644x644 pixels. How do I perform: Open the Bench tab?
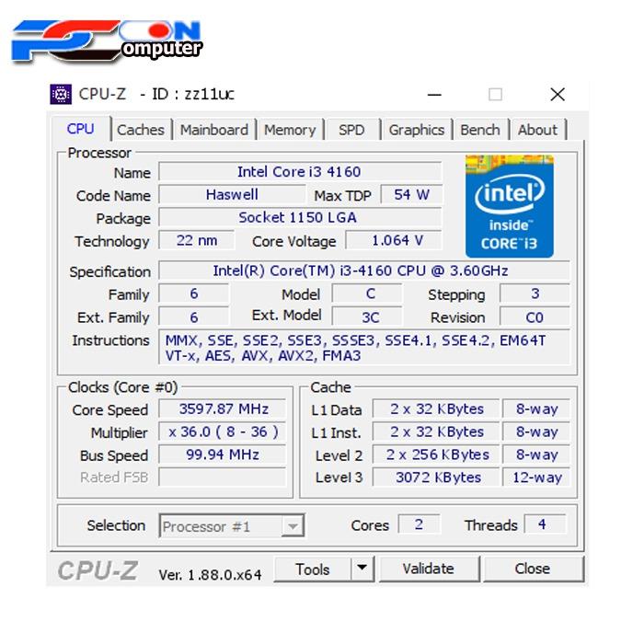[480, 130]
